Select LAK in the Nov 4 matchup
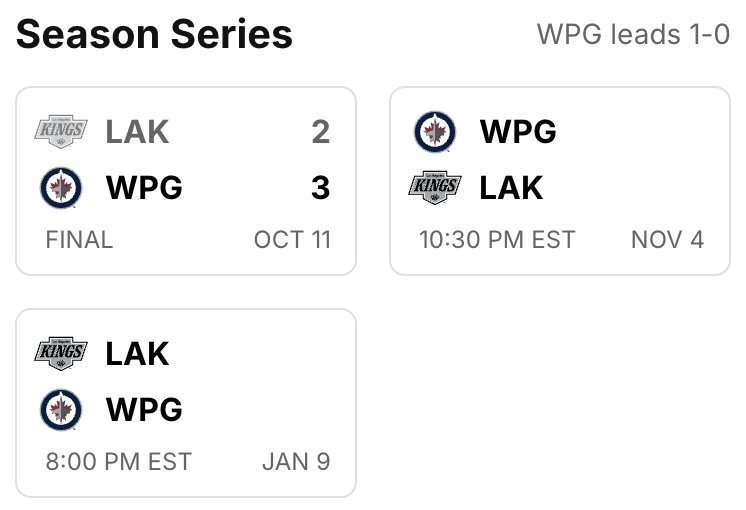746x510 pixels. coord(511,188)
